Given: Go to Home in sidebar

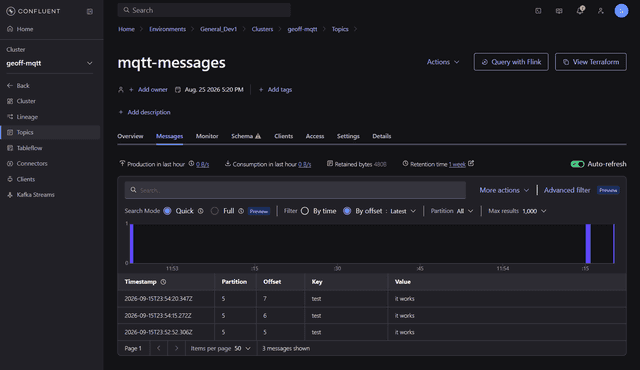Looking at the screenshot, I should click(x=20, y=29).
